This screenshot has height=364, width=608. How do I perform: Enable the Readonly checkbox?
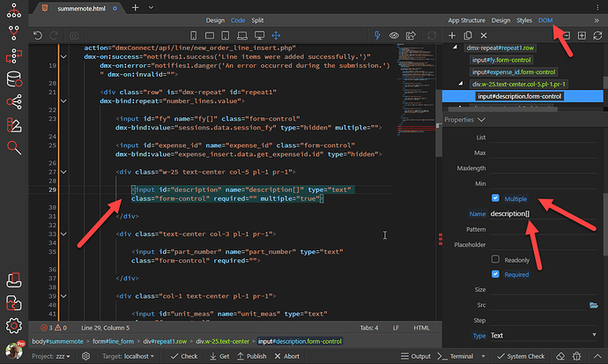click(x=495, y=259)
